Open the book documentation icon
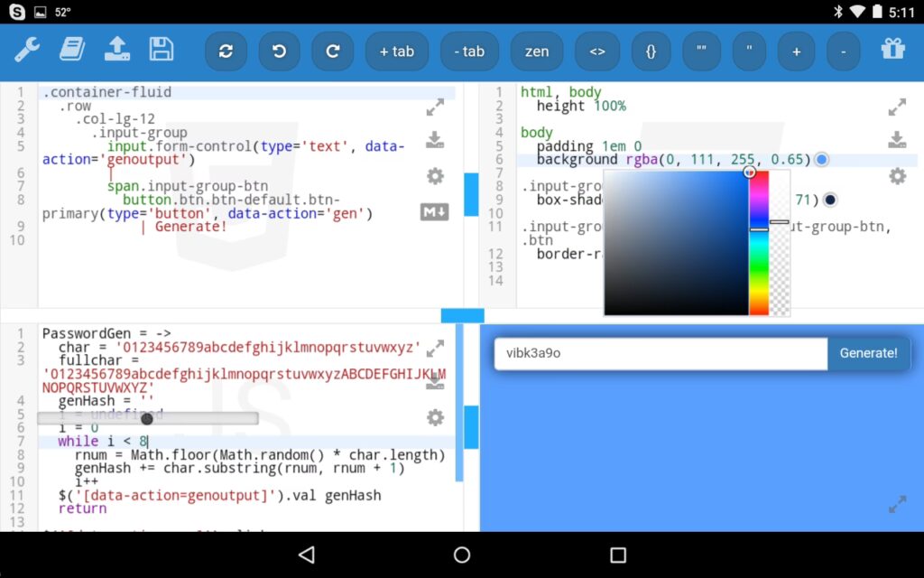 coord(72,50)
